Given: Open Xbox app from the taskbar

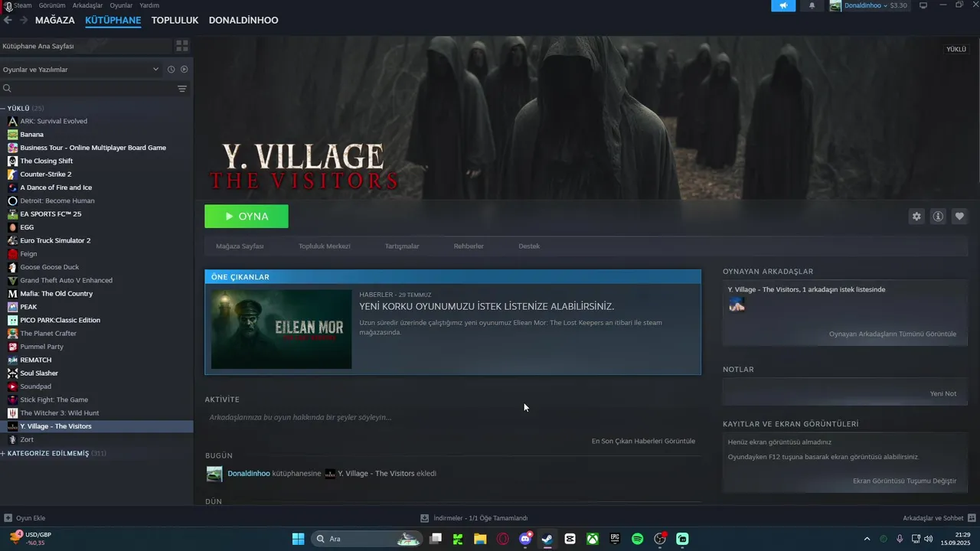Looking at the screenshot, I should (593, 539).
